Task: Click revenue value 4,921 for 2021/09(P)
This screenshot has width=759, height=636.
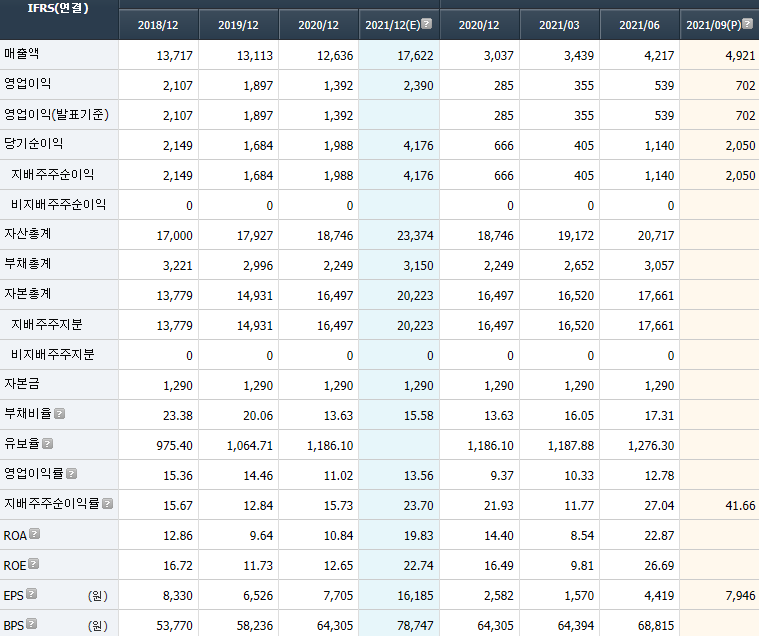Action: tap(740, 56)
